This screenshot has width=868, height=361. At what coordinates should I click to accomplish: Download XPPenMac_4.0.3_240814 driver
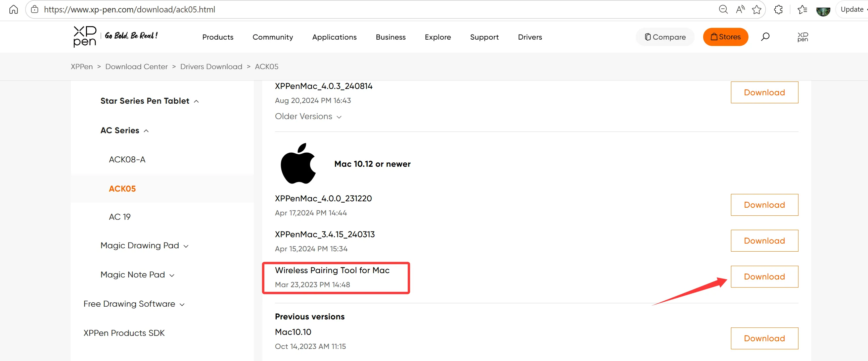click(764, 92)
